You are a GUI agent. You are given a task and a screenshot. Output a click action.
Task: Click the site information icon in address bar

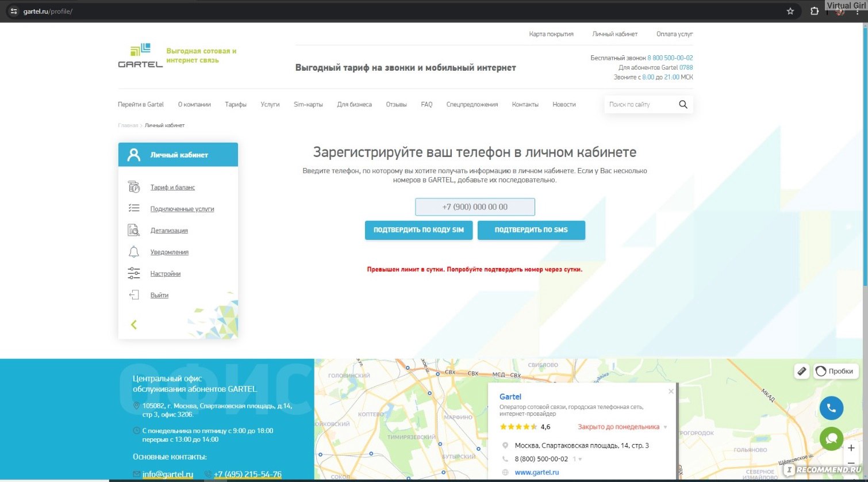point(14,11)
